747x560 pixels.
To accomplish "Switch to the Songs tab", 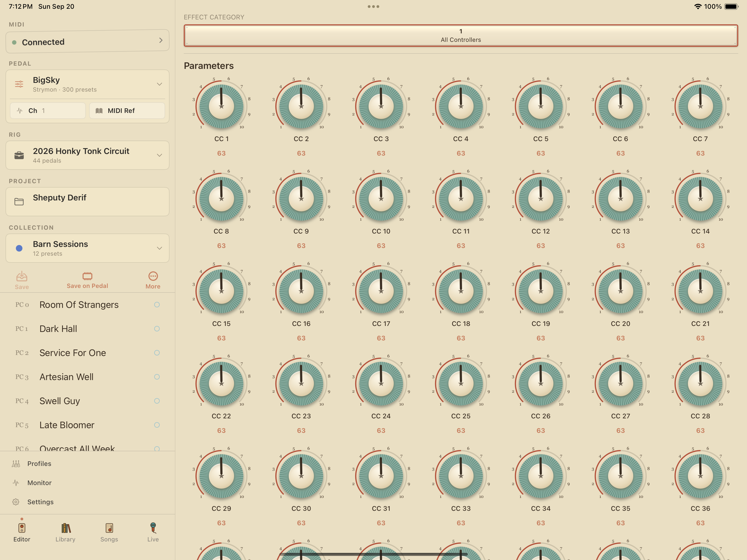I will (x=109, y=532).
